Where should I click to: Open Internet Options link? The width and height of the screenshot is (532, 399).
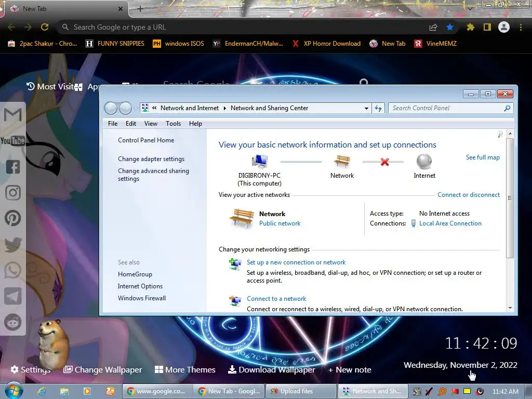140,286
